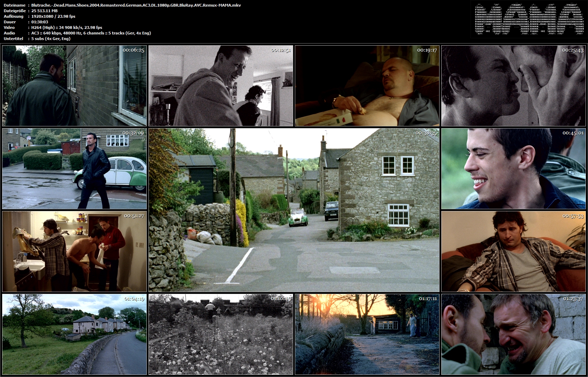Click the ASCII art logo at top right

(x=529, y=19)
